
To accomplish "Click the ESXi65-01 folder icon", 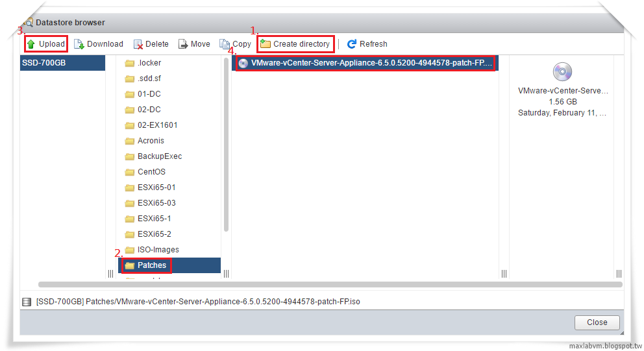I will [x=129, y=188].
